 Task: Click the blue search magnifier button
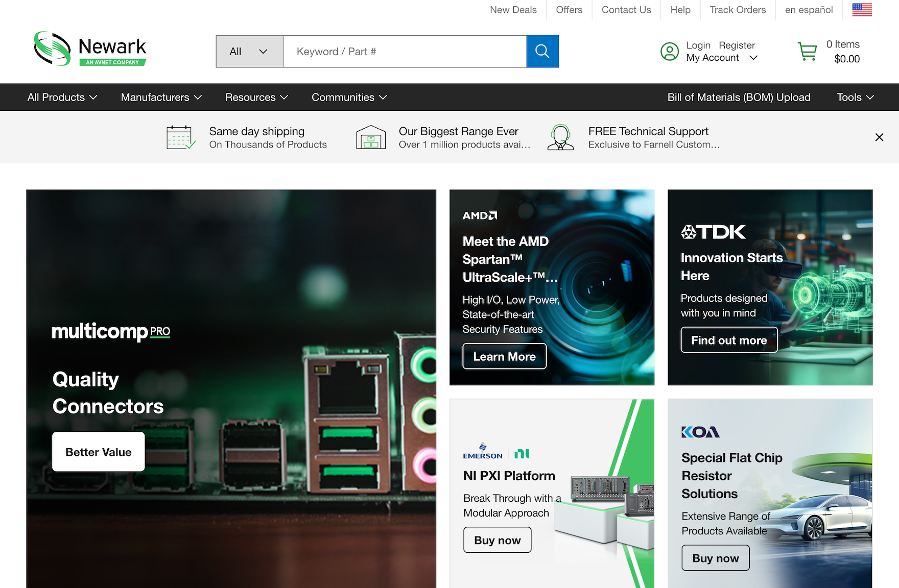542,52
